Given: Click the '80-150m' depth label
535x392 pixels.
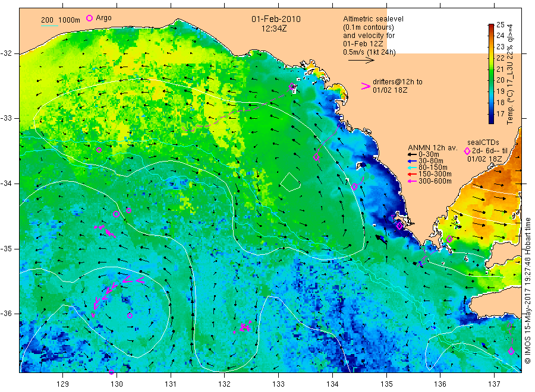Looking at the screenshot, I should [x=433, y=167].
